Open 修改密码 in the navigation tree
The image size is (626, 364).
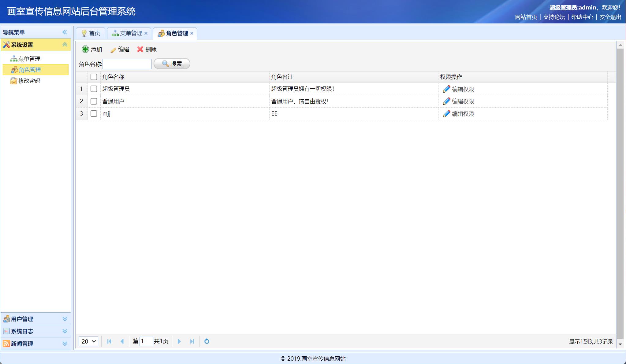click(x=29, y=81)
